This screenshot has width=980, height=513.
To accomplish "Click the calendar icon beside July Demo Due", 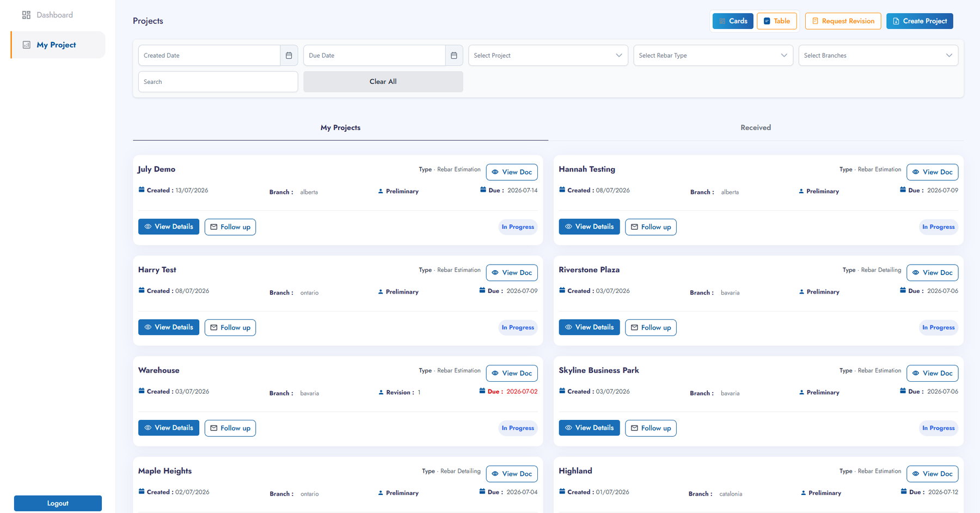I will tap(483, 190).
